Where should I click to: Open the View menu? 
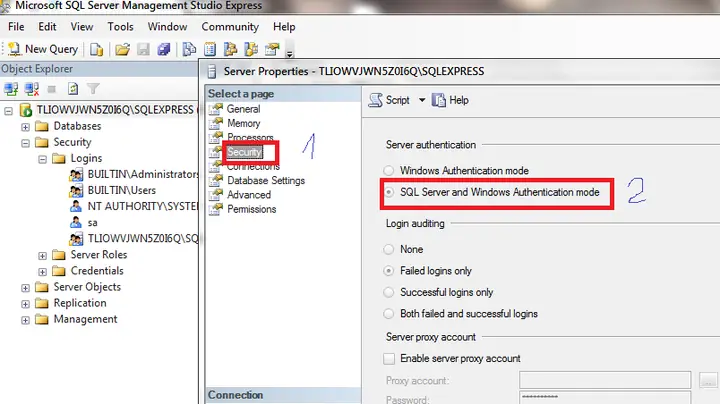[x=82, y=27]
